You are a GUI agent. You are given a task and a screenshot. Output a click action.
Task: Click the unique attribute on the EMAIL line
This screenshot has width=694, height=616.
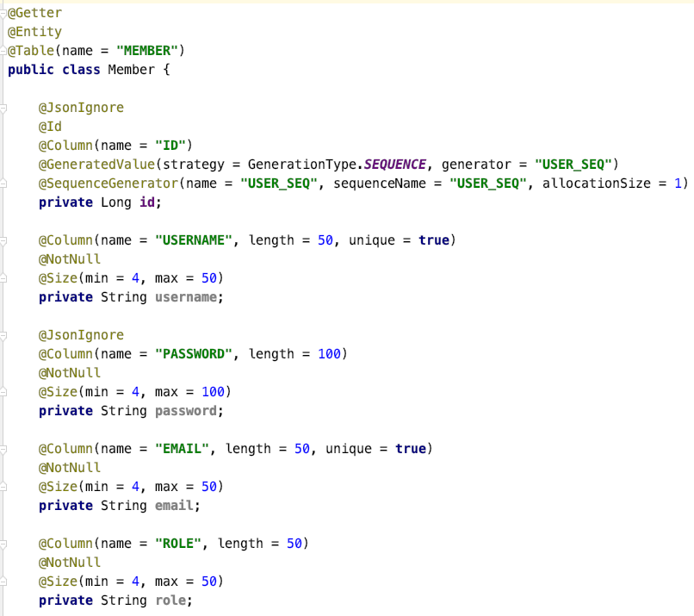tap(349, 449)
